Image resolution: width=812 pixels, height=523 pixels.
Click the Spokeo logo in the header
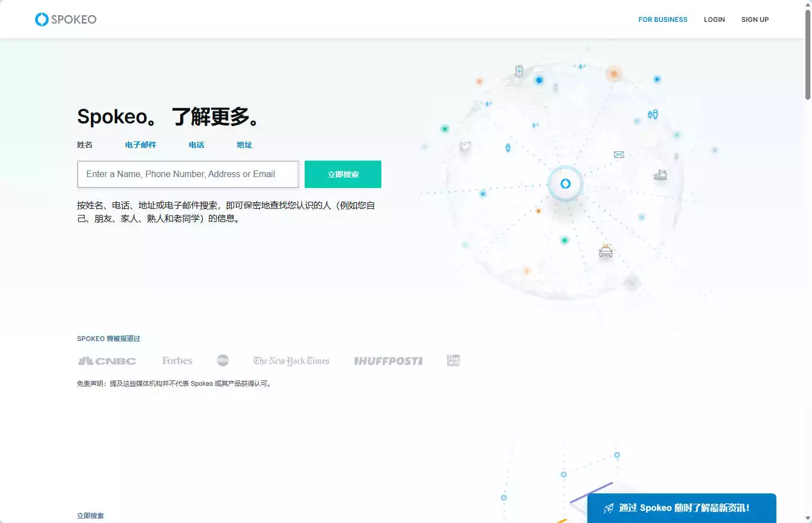click(x=66, y=19)
